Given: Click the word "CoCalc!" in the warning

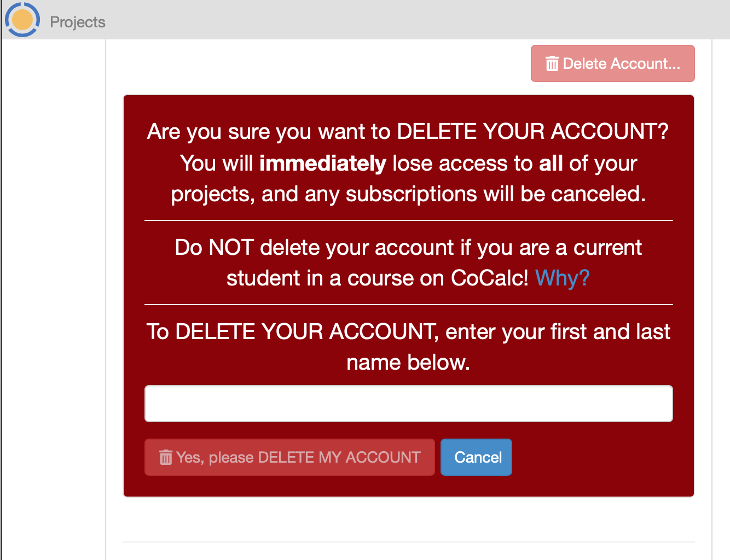Looking at the screenshot, I should tap(489, 278).
